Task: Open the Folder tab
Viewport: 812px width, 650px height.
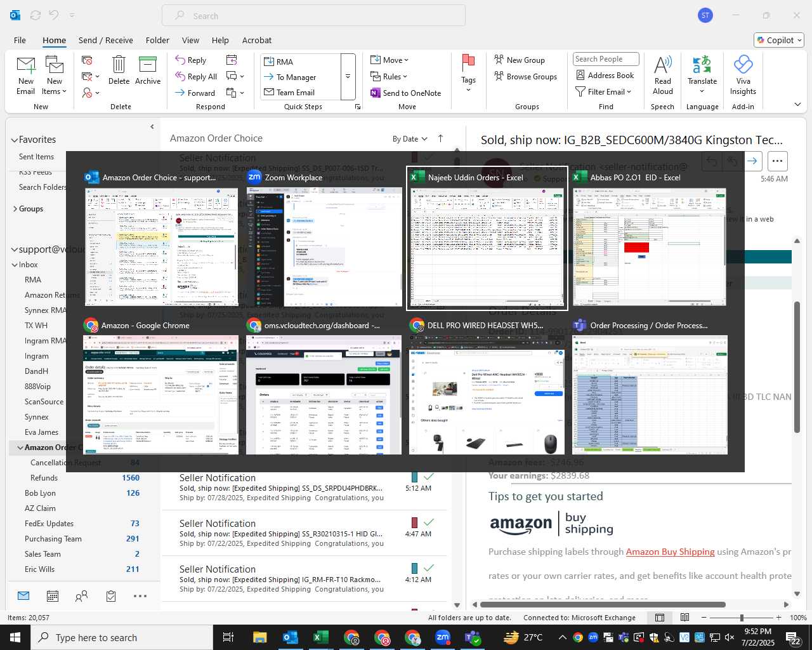Action: 157,40
